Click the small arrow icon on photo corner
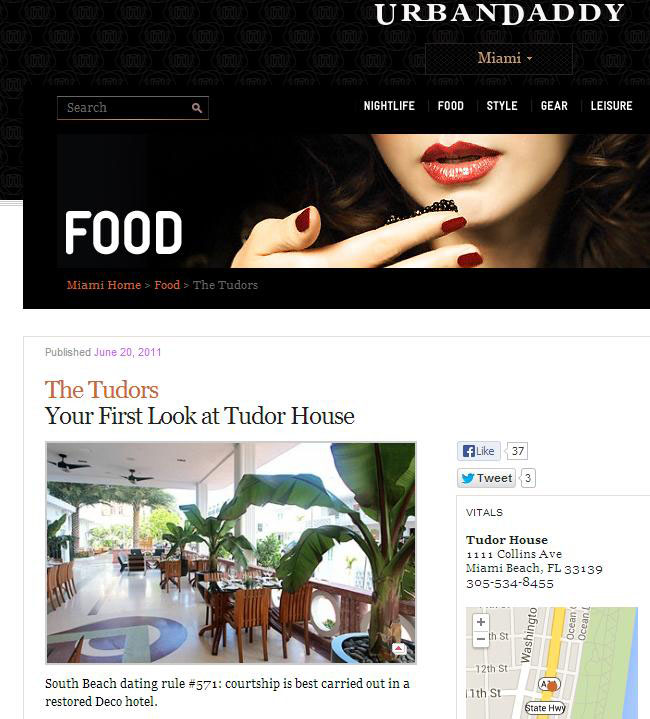The height and width of the screenshot is (719, 650). pyautogui.click(x=398, y=649)
